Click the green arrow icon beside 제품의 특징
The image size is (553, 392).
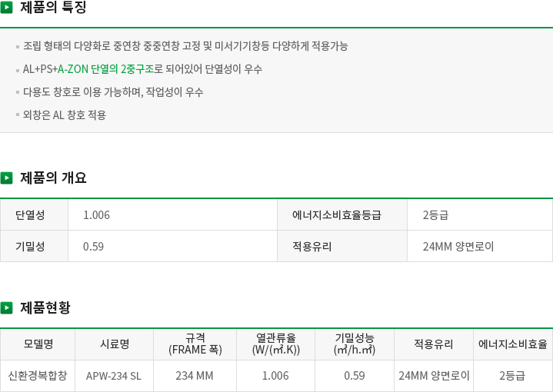pos(6,8)
